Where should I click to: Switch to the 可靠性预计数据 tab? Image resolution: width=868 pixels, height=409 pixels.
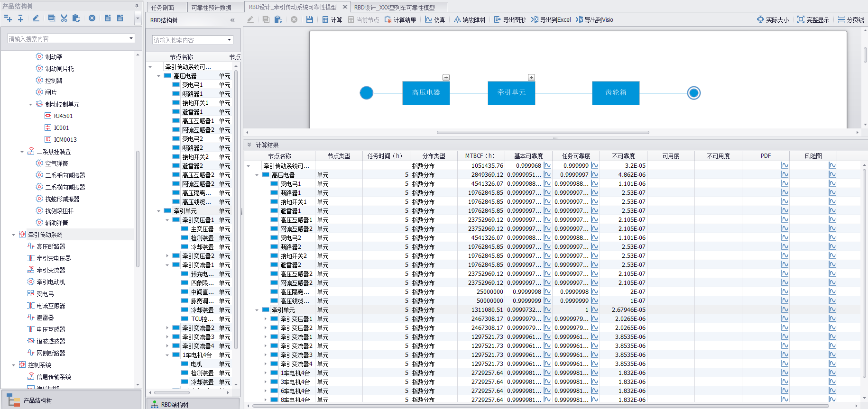point(212,7)
